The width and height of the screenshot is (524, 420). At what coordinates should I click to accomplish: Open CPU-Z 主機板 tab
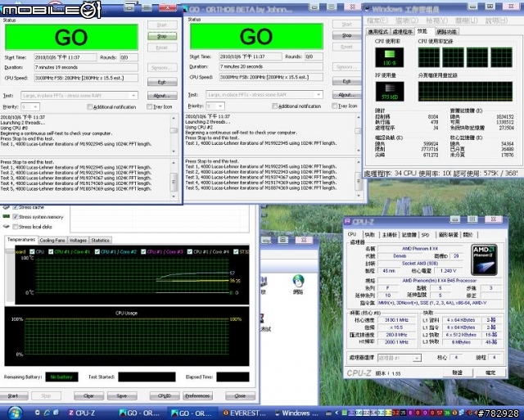coord(390,235)
